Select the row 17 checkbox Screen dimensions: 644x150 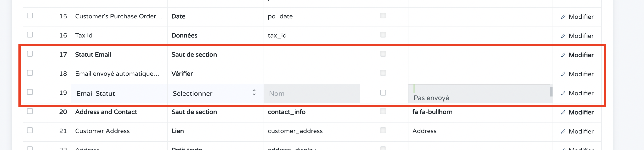pos(30,54)
